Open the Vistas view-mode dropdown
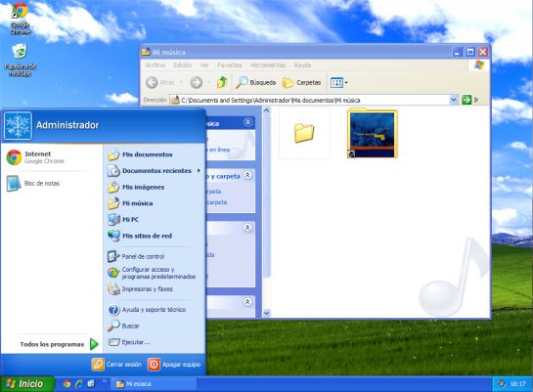 pyautogui.click(x=339, y=82)
